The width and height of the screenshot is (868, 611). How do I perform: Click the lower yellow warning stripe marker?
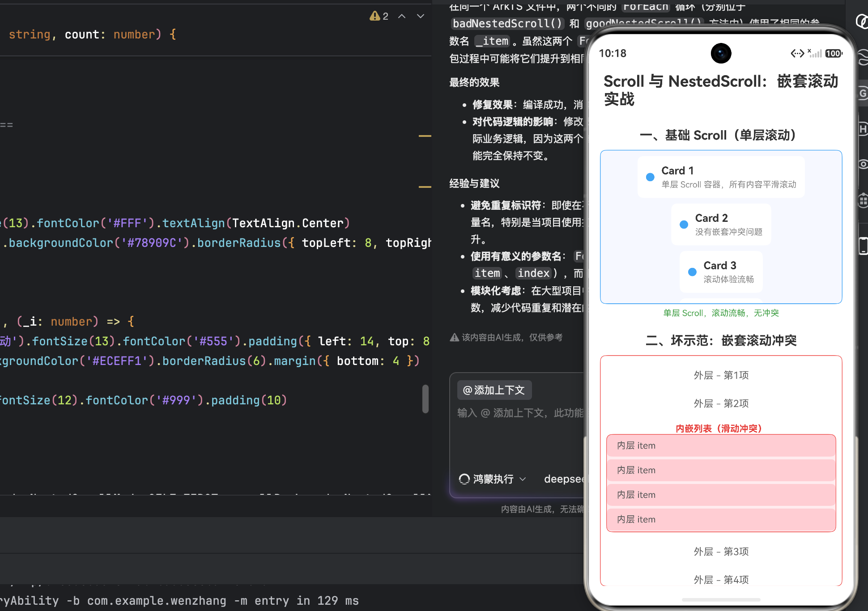[425, 187]
